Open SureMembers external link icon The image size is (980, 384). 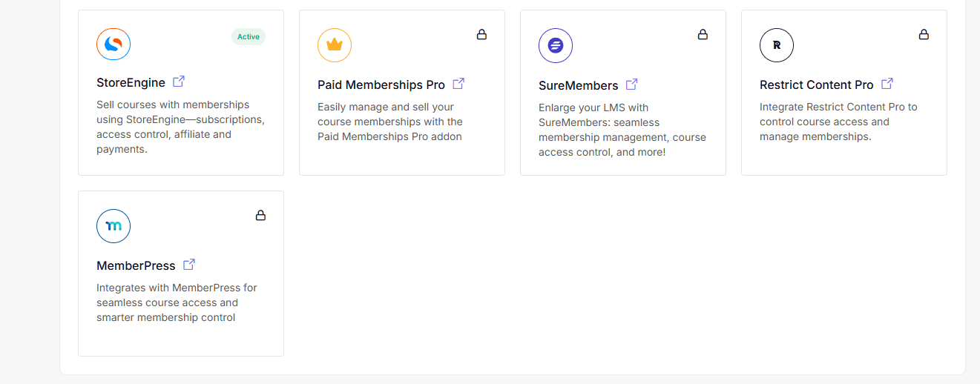pyautogui.click(x=632, y=85)
